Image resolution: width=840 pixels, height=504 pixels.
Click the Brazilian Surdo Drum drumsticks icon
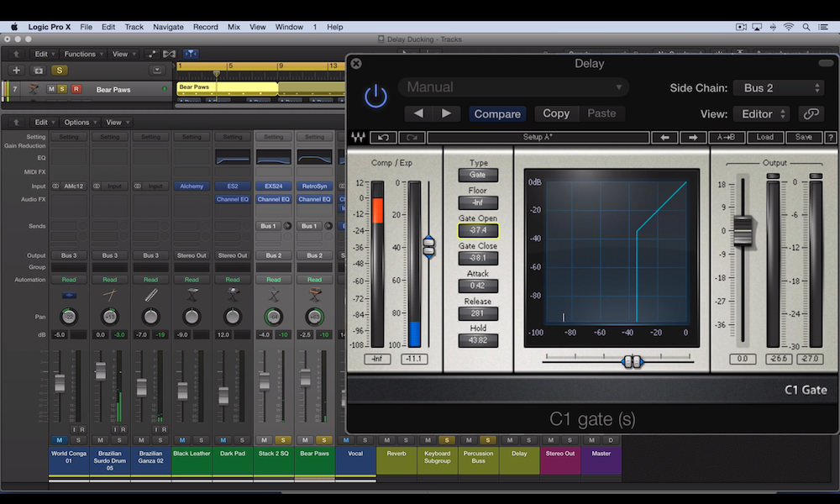click(x=110, y=295)
